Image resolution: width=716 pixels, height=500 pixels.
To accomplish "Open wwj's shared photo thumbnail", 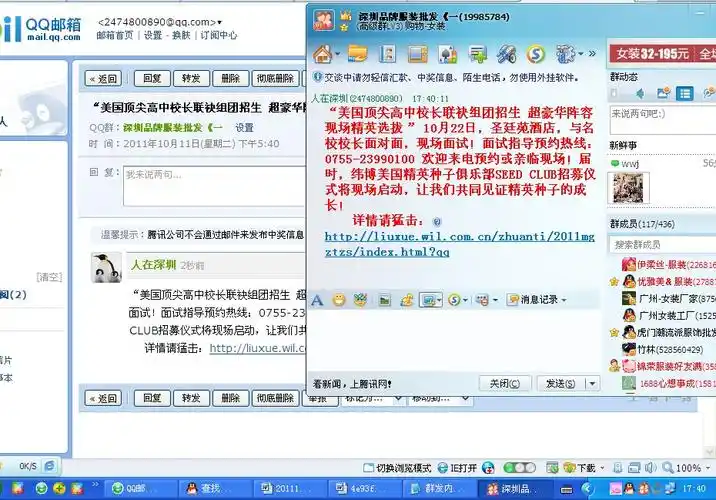I will pyautogui.click(x=628, y=188).
